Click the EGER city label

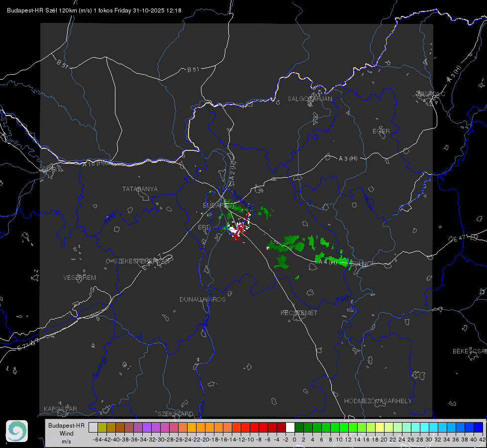381,131
